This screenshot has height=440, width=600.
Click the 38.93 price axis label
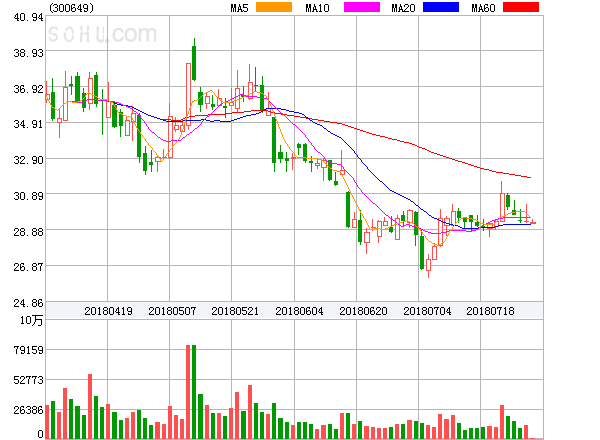(x=28, y=53)
